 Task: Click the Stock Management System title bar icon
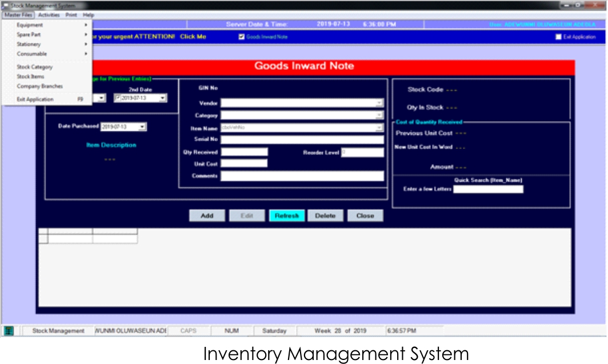6,5
